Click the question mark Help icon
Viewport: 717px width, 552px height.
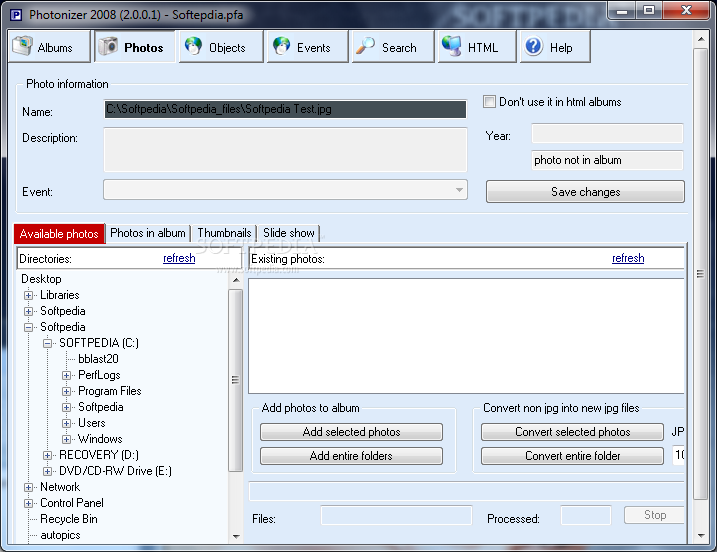coord(533,46)
